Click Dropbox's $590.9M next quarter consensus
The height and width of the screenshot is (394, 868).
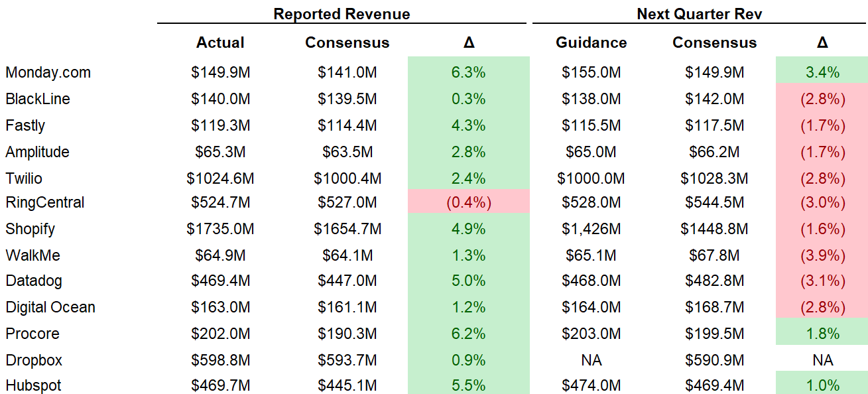point(714,360)
